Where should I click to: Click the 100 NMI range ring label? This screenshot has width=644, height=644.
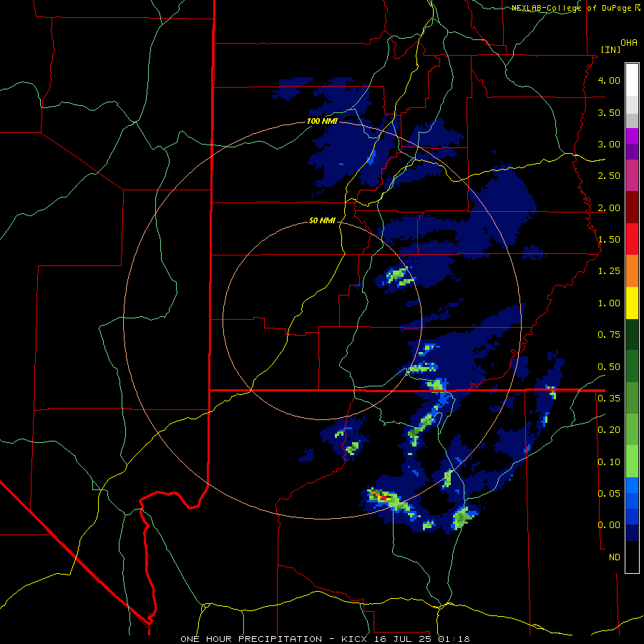[322, 121]
